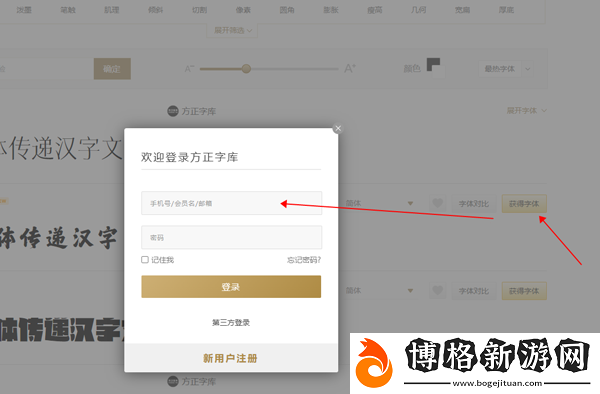Image resolution: width=600 pixels, height=394 pixels.
Task: Increase font size with the A+ icon
Action: tap(350, 68)
